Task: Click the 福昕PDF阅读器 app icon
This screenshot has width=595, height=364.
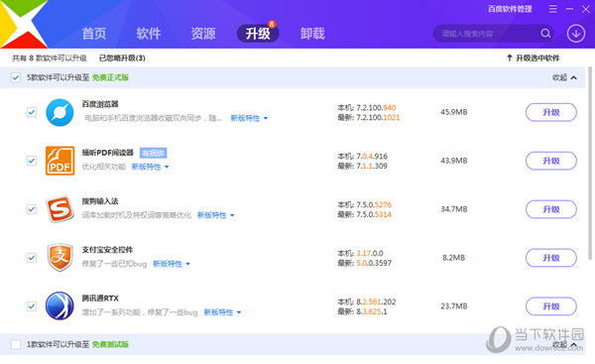Action: tap(59, 161)
